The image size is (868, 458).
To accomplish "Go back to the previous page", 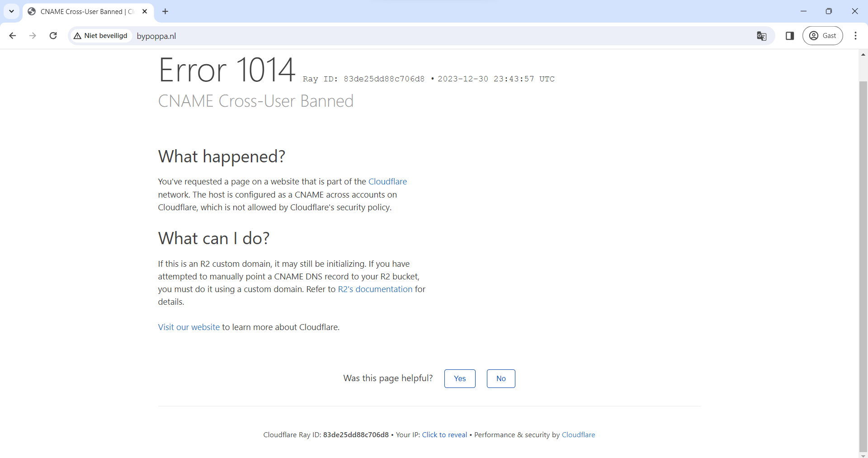I will [13, 36].
